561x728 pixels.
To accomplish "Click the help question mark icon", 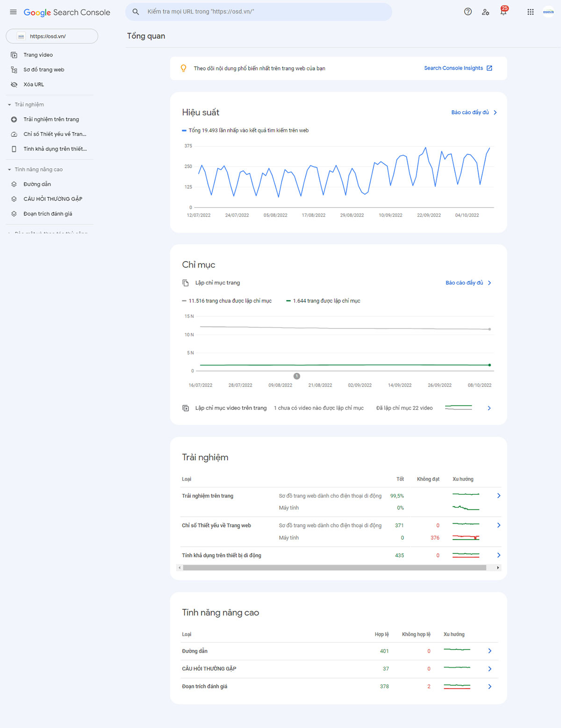I will (x=468, y=12).
